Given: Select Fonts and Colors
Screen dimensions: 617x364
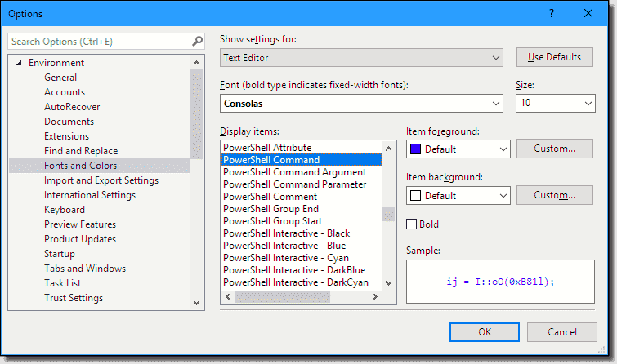Looking at the screenshot, I should [x=99, y=166].
